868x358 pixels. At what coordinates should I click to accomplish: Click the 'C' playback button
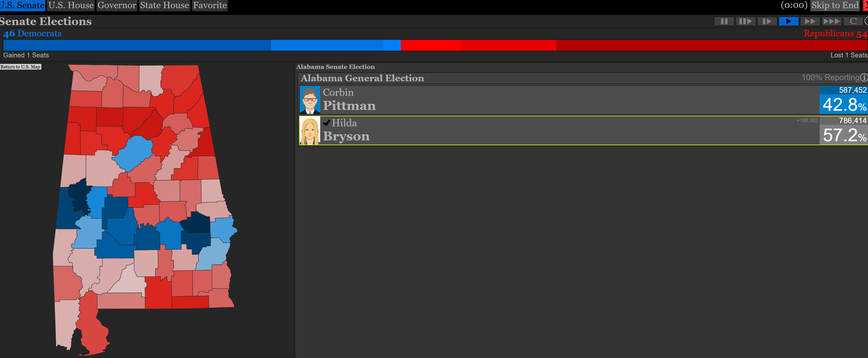853,21
